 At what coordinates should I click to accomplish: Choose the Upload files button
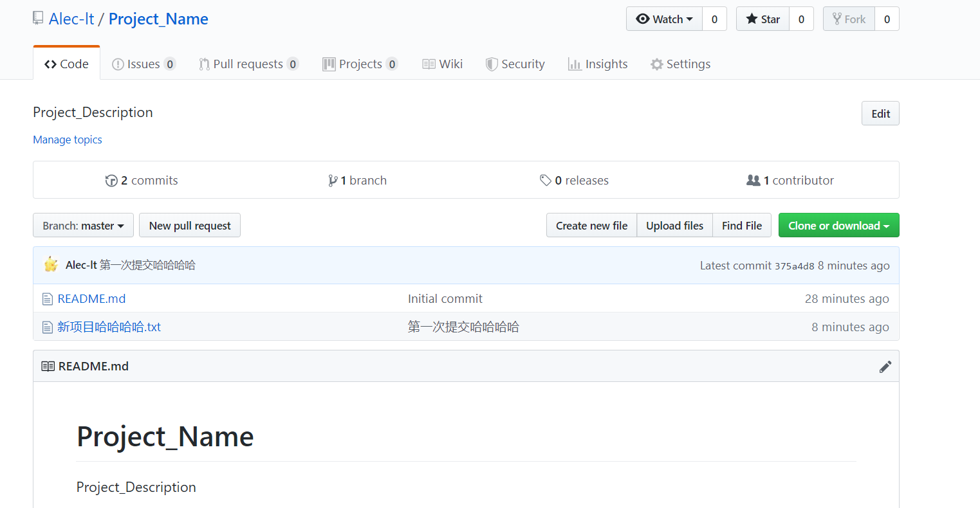(x=674, y=225)
